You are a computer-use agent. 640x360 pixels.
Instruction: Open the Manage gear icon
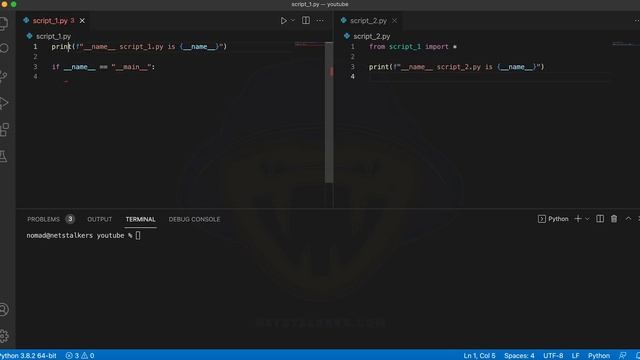coord(4,336)
